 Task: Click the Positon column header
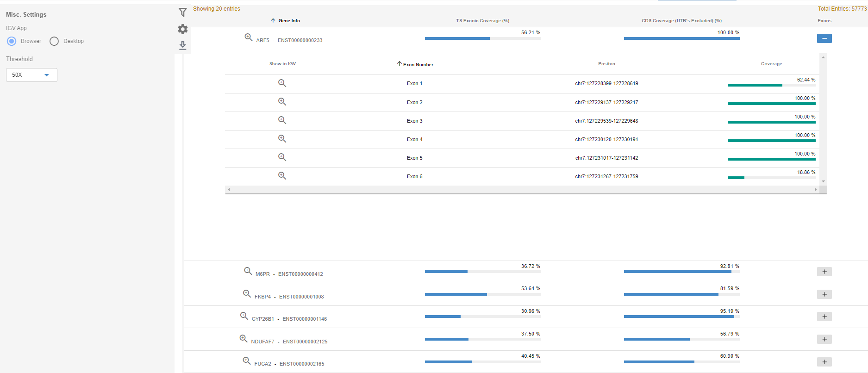click(x=606, y=64)
